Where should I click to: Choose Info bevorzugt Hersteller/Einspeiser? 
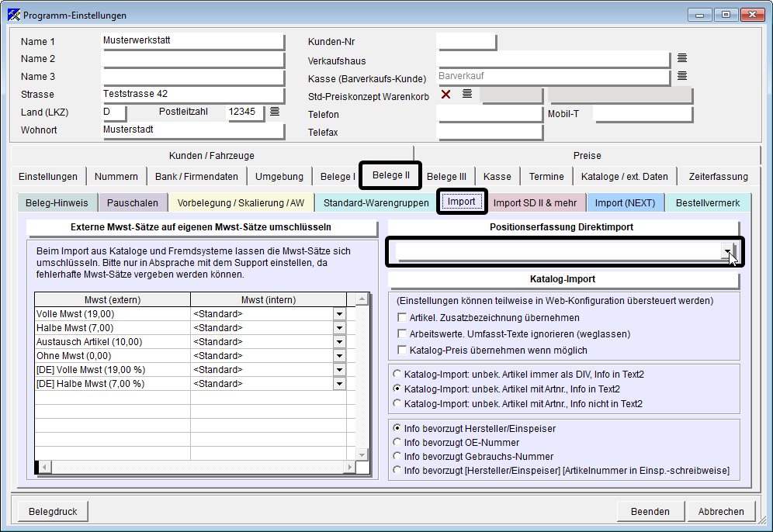397,428
